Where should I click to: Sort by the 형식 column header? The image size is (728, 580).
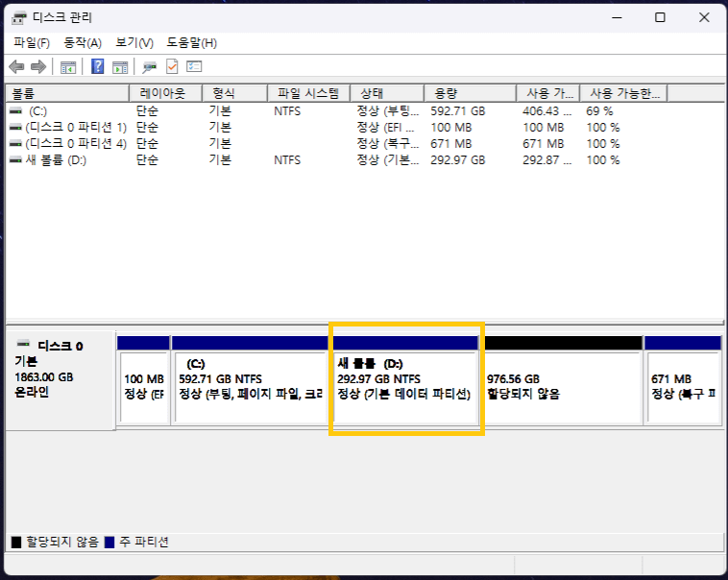pyautogui.click(x=234, y=93)
